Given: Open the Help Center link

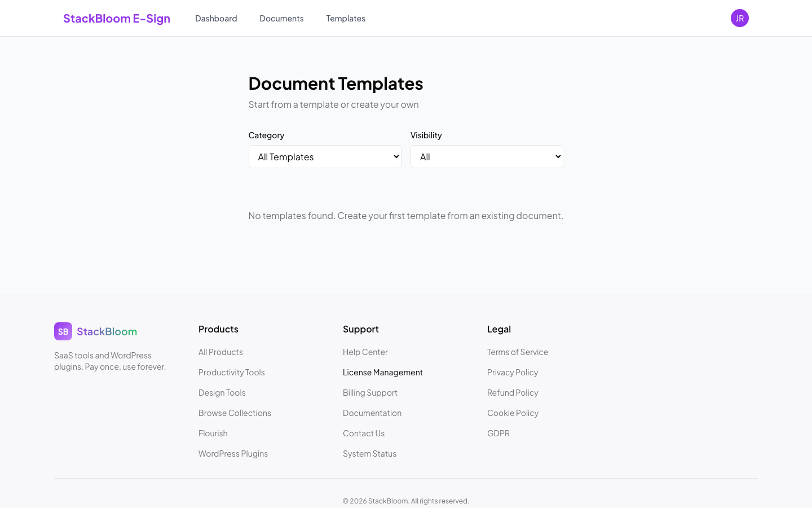Looking at the screenshot, I should 365,352.
